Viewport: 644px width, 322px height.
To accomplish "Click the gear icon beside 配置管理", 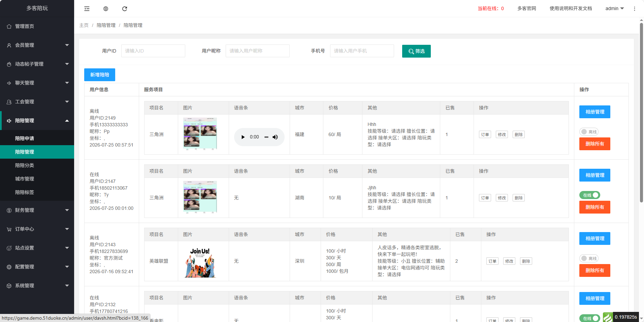I will click(x=9, y=267).
